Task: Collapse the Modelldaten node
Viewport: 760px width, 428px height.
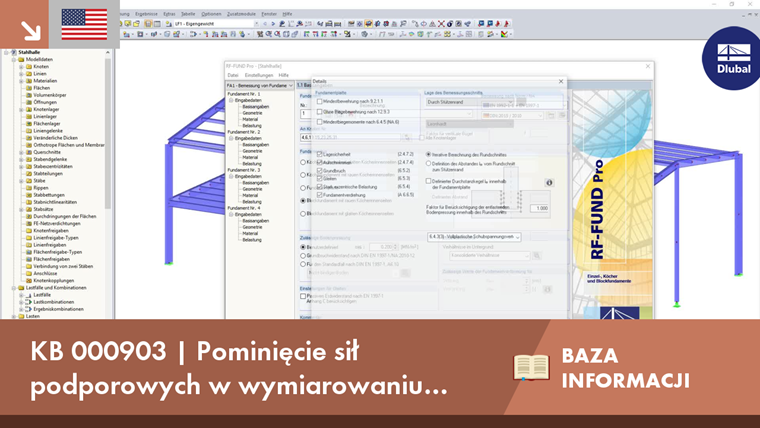Action: [14, 59]
